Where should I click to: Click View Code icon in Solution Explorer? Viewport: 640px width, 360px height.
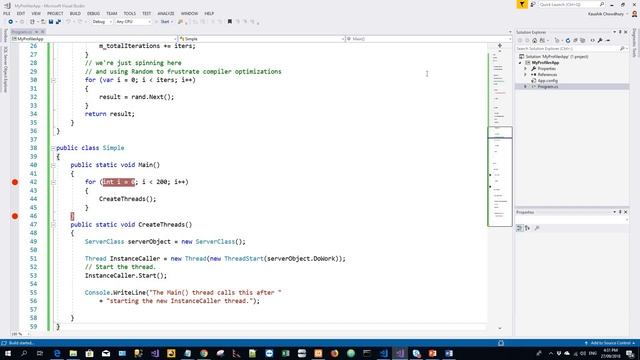point(593,40)
